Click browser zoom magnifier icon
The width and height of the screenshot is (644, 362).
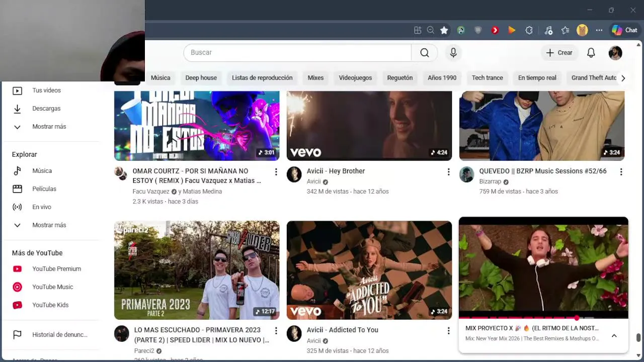tap(431, 30)
